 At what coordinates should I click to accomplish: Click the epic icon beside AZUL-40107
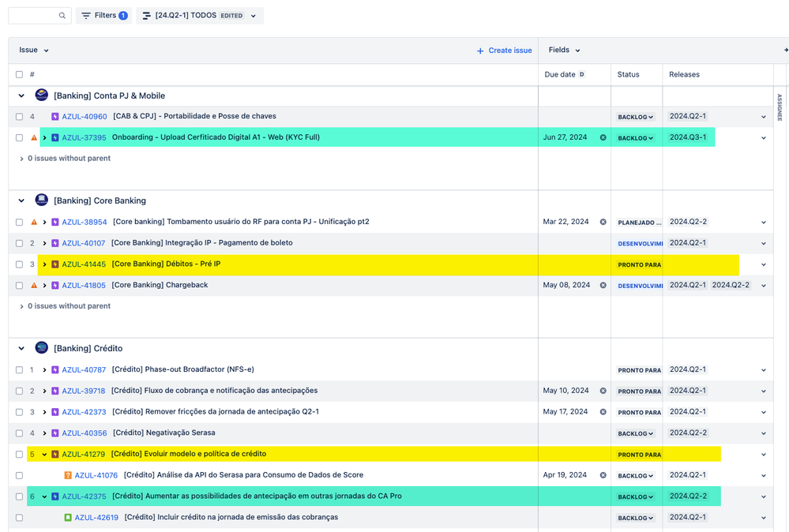[55, 243]
